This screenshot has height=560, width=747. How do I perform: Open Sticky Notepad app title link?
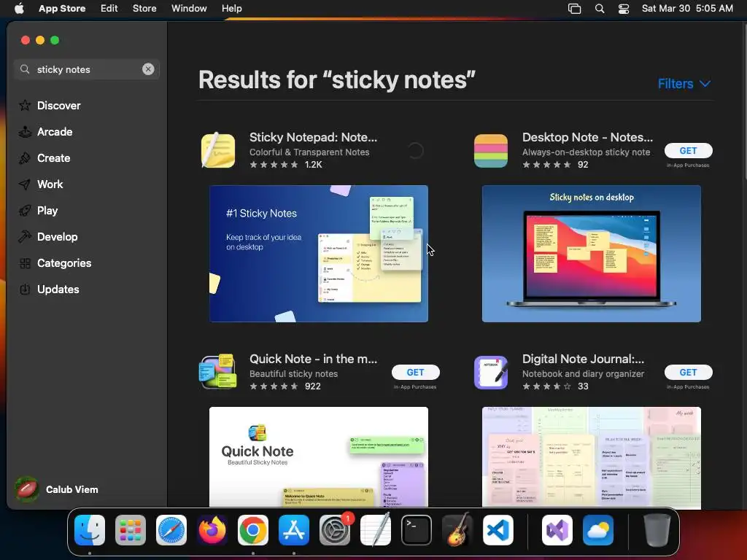[x=313, y=137]
